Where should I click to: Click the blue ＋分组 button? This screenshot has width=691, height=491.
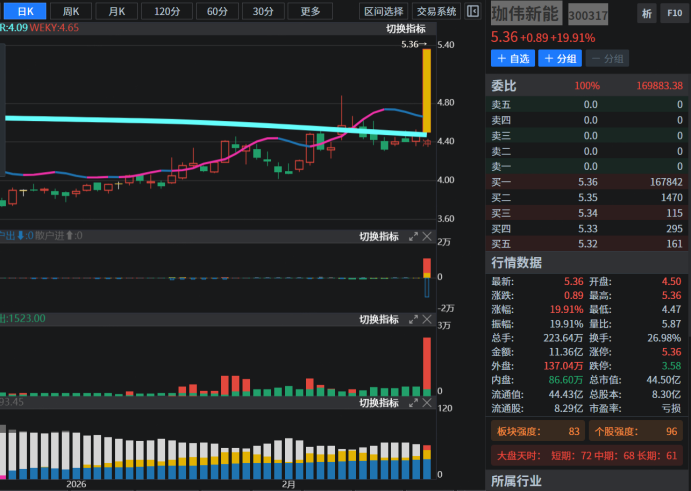click(x=560, y=59)
